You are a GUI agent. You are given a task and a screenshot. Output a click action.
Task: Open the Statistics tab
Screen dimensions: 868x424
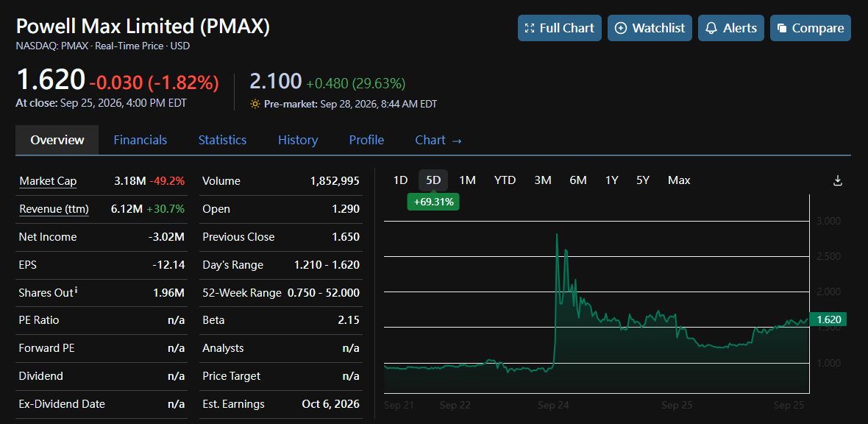(x=222, y=140)
